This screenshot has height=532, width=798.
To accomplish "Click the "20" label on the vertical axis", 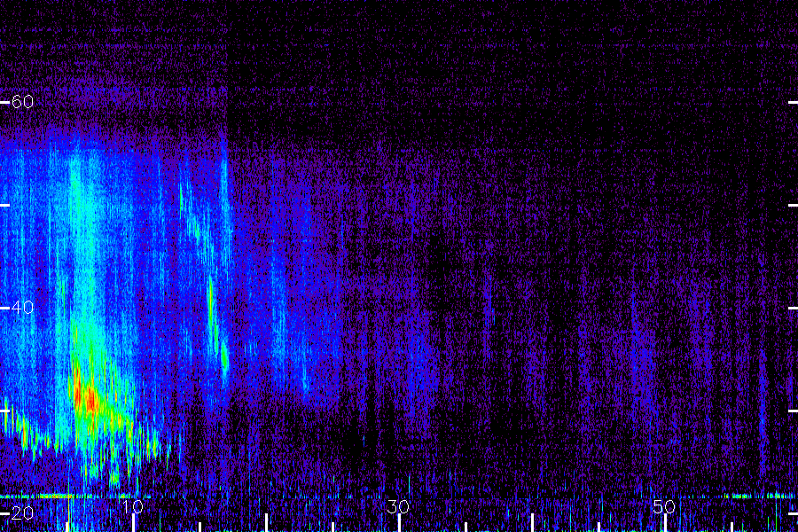I will pos(22,513).
